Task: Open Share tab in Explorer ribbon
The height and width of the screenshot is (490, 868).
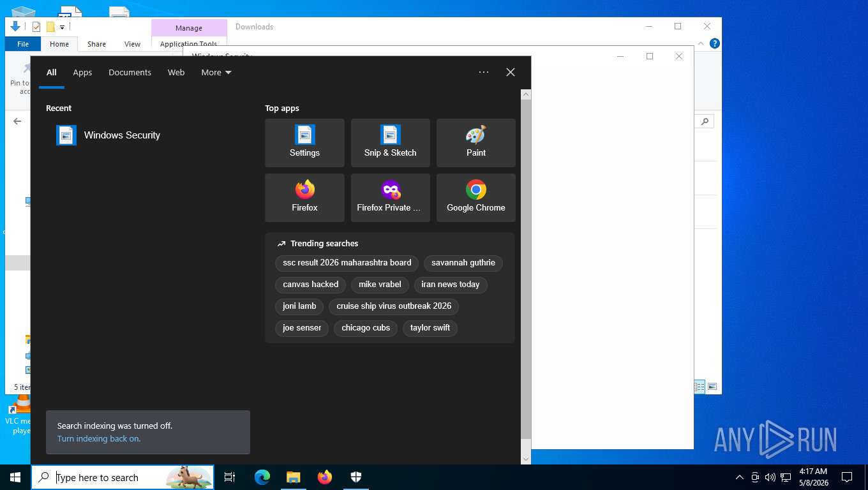Action: [97, 44]
